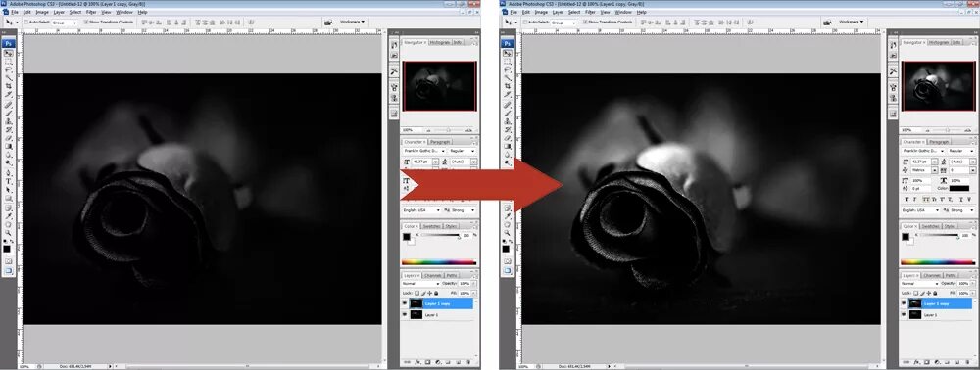Hide Layer 1 copy in left window
This screenshot has height=370, width=980.
[405, 303]
